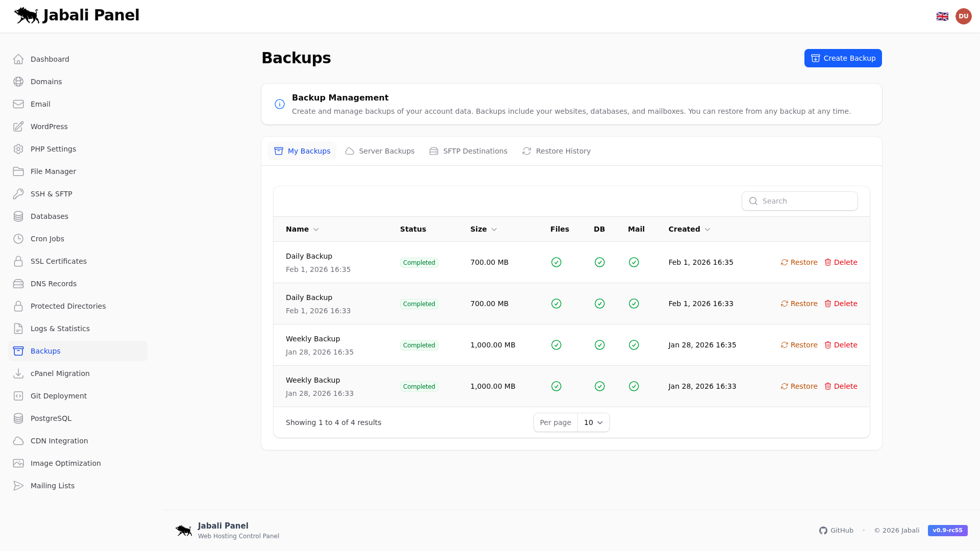This screenshot has height=551, width=980.
Task: Open the cPanel Migration download icon
Action: [x=19, y=373]
